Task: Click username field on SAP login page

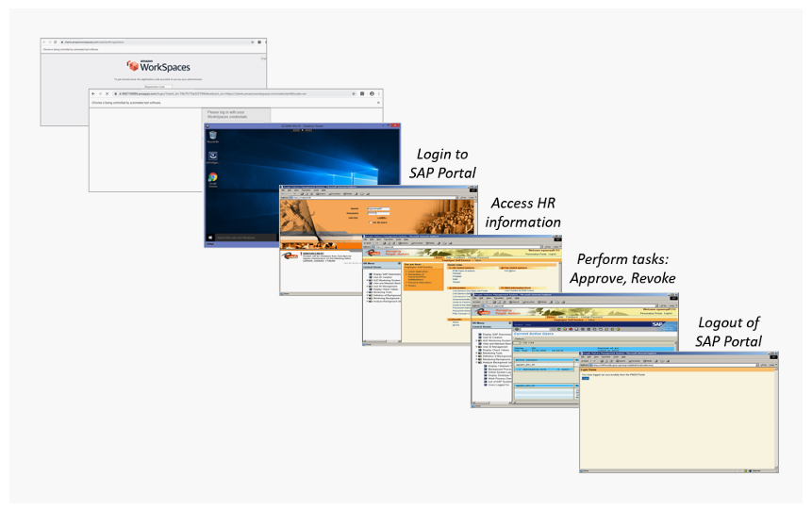Action: pyautogui.click(x=378, y=208)
